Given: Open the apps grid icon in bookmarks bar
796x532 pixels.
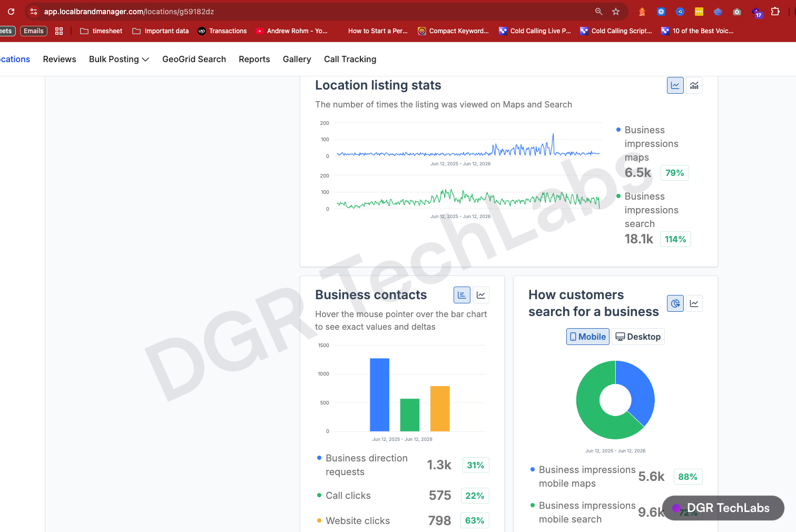Looking at the screenshot, I should click(59, 31).
